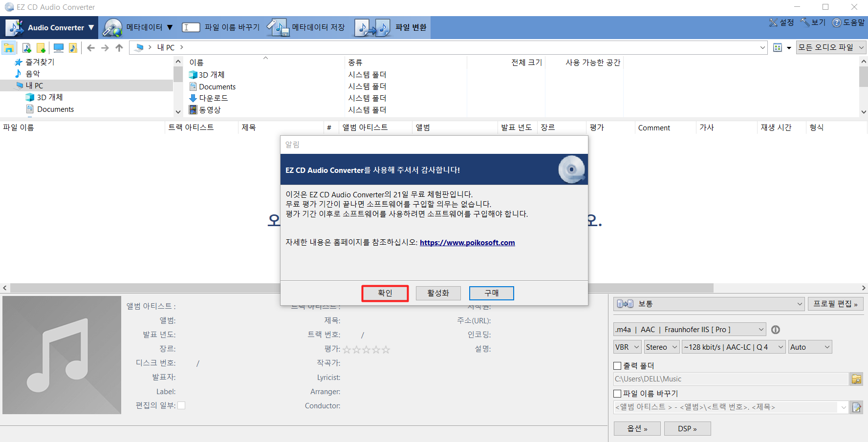Click the album cover art placeholder
Viewport: 868px width, 442px height.
pyautogui.click(x=62, y=355)
